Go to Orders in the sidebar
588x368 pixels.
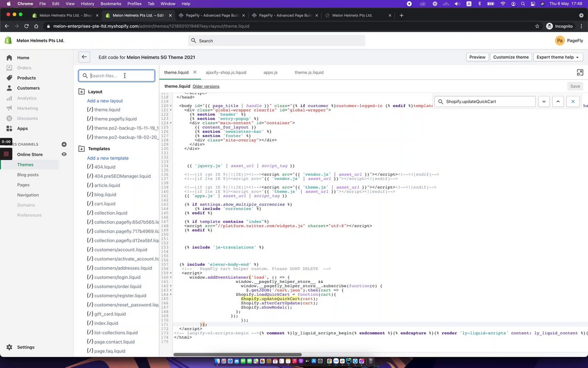pyautogui.click(x=24, y=68)
